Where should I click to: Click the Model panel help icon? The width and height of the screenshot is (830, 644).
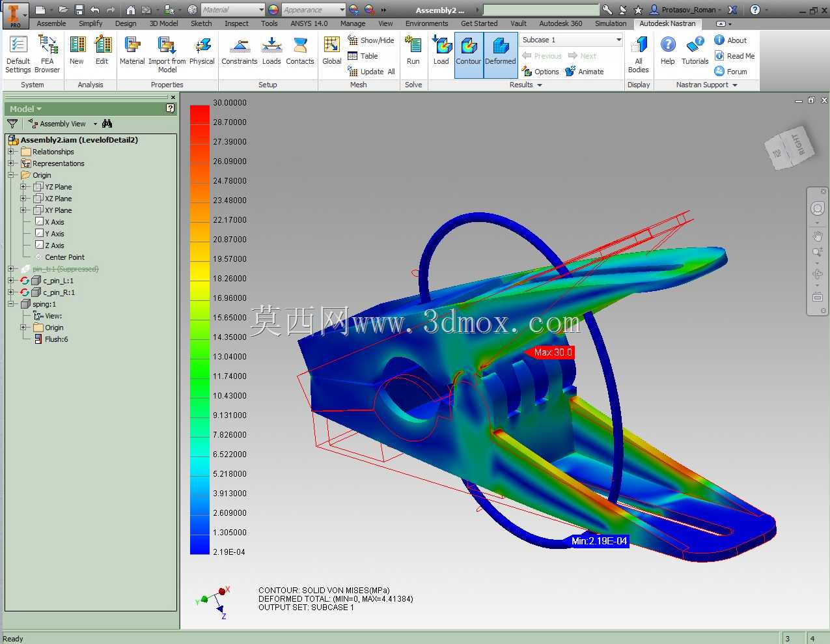click(x=171, y=109)
